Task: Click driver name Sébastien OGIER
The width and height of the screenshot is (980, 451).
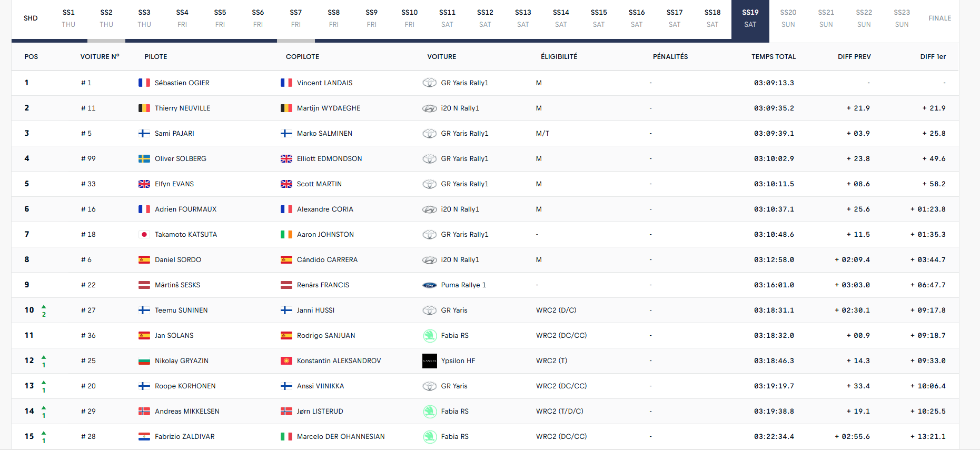Action: tap(182, 83)
